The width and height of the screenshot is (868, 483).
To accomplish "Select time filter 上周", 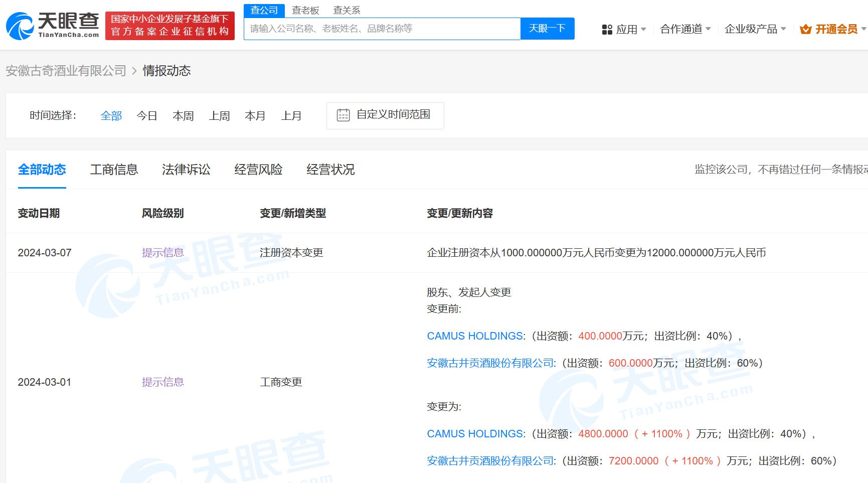I will coord(219,116).
